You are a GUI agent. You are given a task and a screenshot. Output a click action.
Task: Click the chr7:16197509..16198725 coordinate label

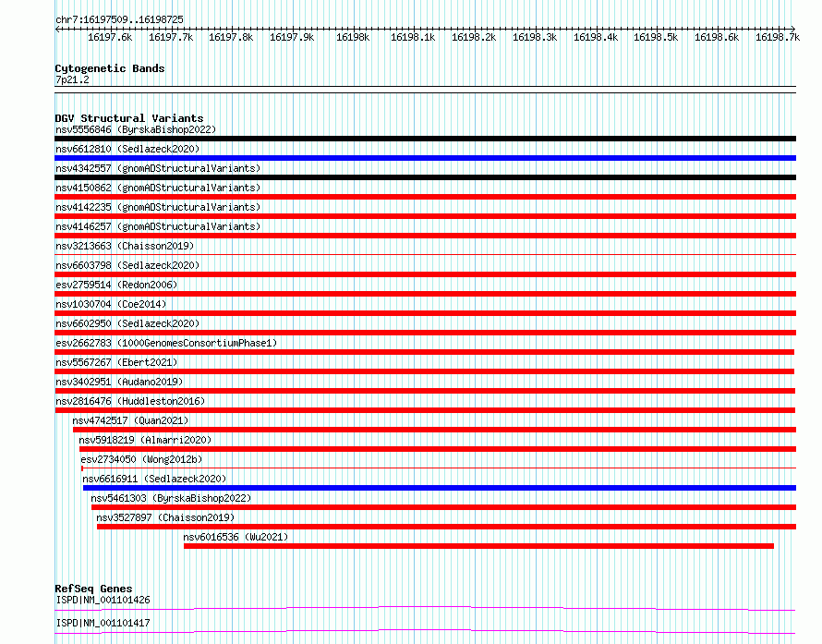[119, 19]
